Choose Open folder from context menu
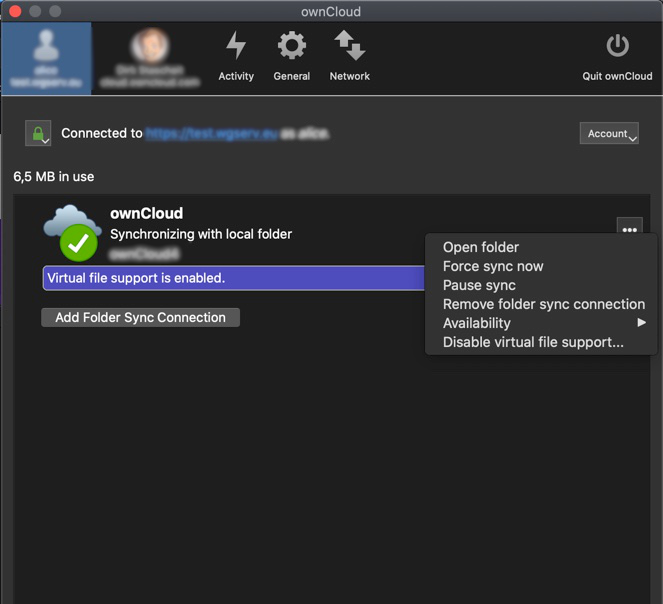 tap(481, 247)
